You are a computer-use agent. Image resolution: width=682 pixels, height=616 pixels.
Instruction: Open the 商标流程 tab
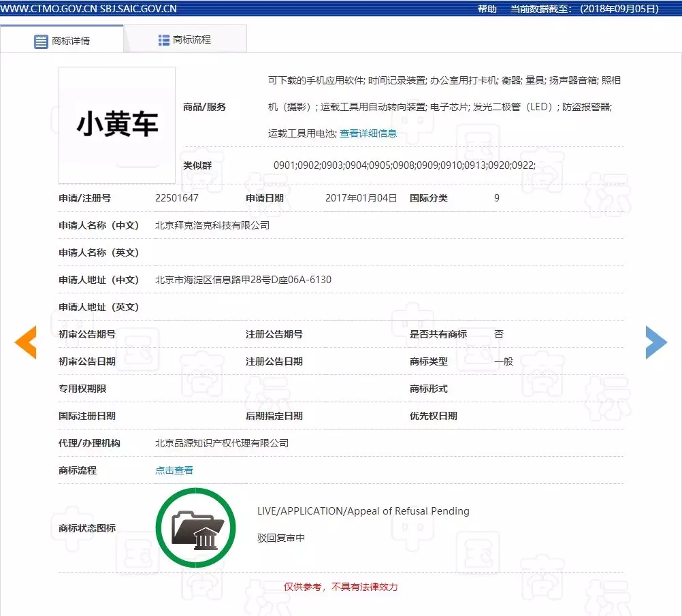point(185,39)
